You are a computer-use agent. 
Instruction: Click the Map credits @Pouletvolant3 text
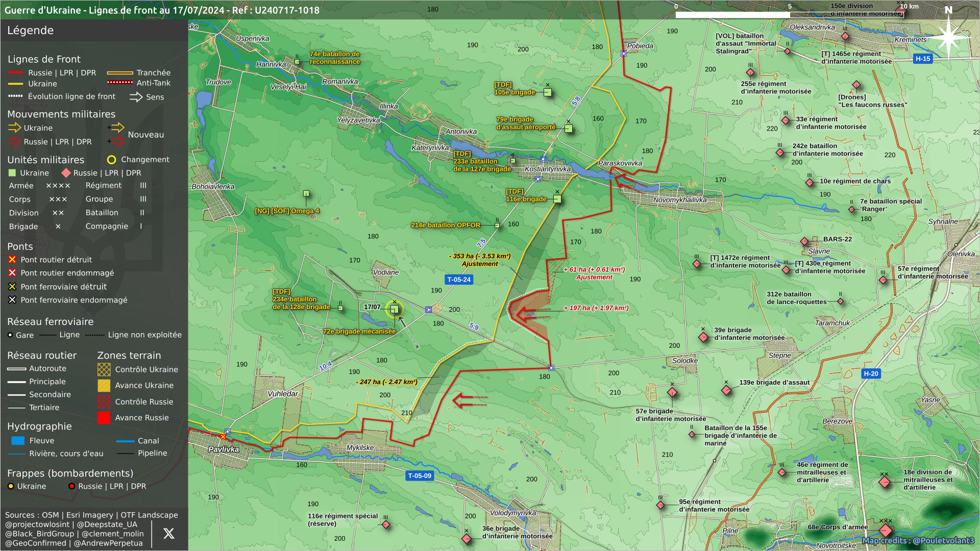(x=918, y=541)
